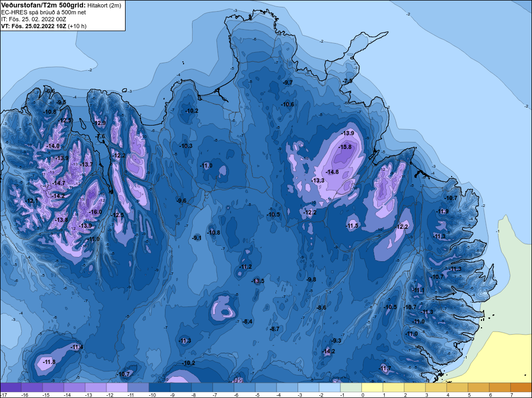Click the -11.1 temperature label
The height and width of the screenshot is (398, 532).
pos(418,290)
